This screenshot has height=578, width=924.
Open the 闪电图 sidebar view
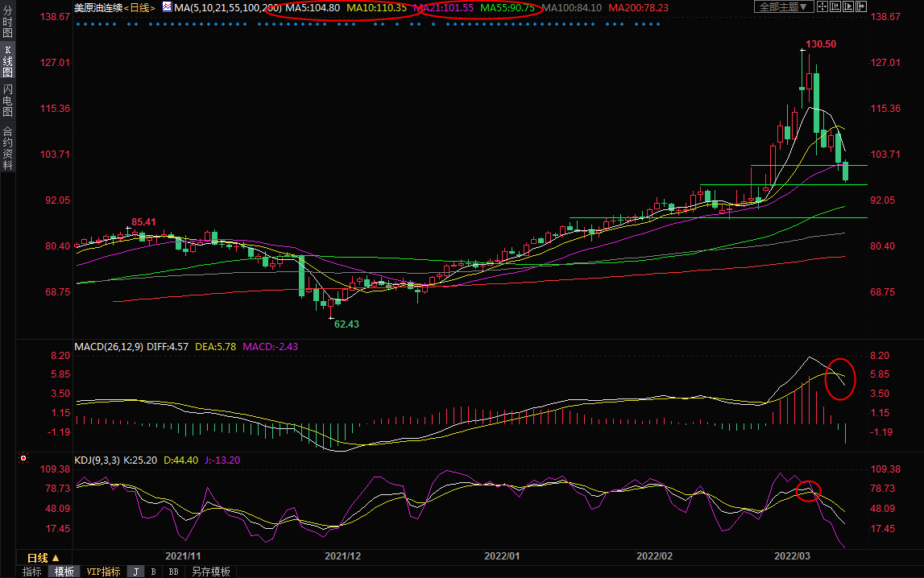point(7,100)
